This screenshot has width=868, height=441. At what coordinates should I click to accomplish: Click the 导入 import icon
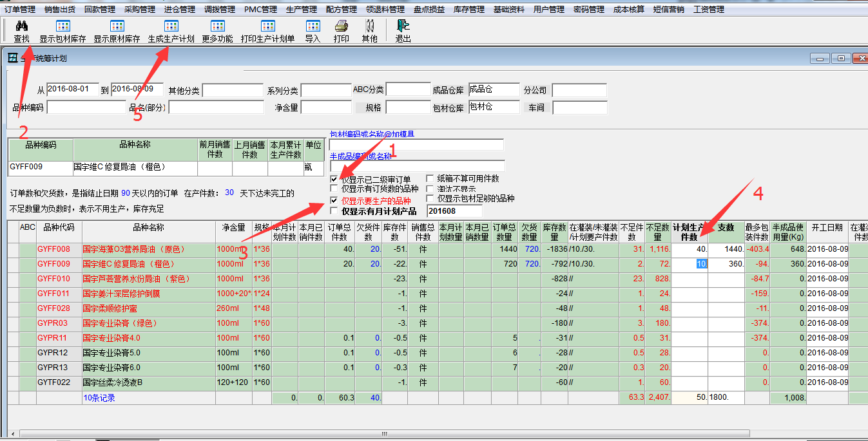coord(313,26)
